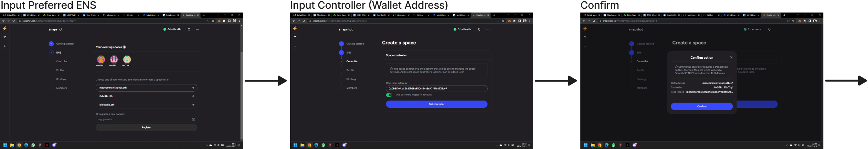Click the arrow on the bloknesia.eth domain row
This screenshot has height=149, width=868.
point(193,104)
